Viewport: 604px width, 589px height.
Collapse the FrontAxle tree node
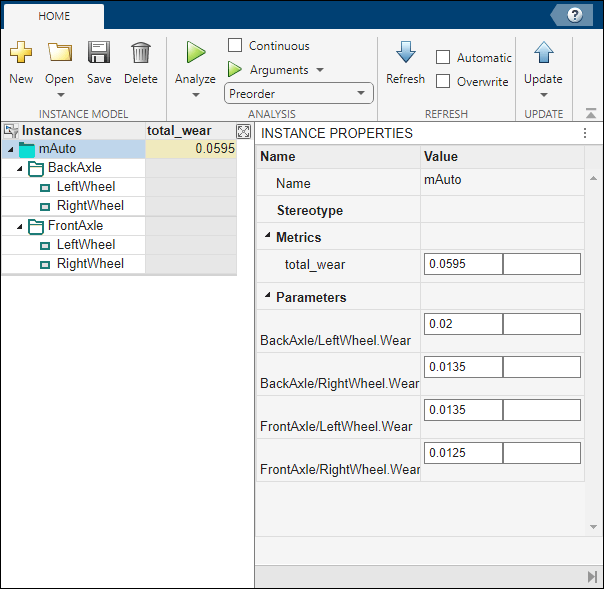(20, 227)
